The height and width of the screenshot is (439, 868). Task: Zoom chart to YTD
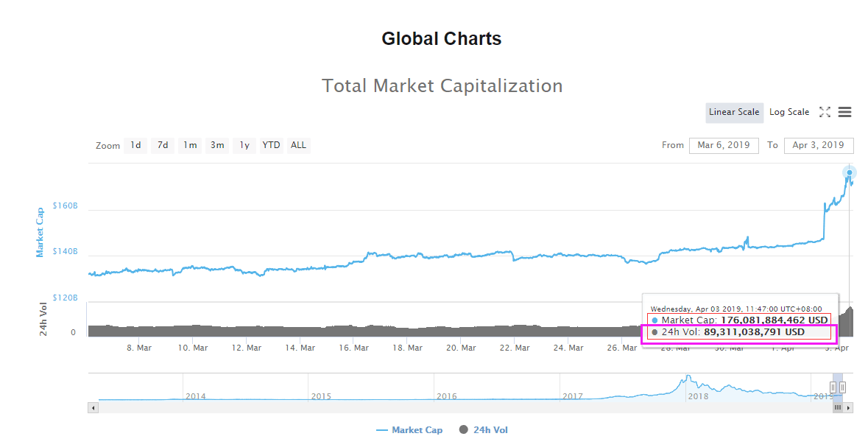(272, 145)
